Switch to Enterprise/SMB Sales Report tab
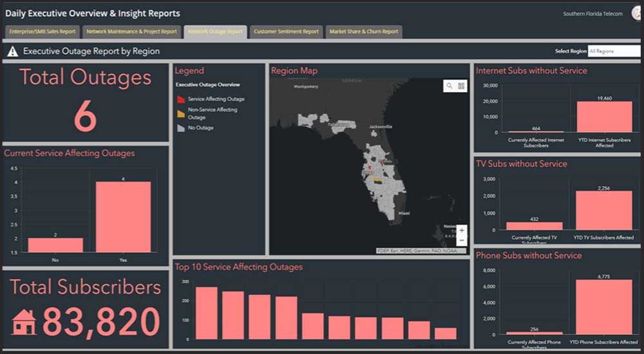This screenshot has width=644, height=354. pyautogui.click(x=43, y=32)
